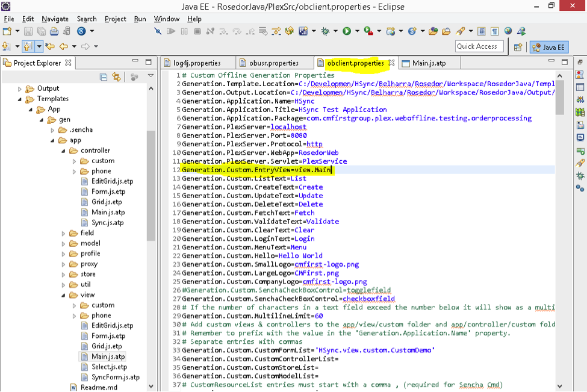The width and height of the screenshot is (587, 392).
Task: Toggle Block Selection Mode button
Action: click(x=482, y=31)
